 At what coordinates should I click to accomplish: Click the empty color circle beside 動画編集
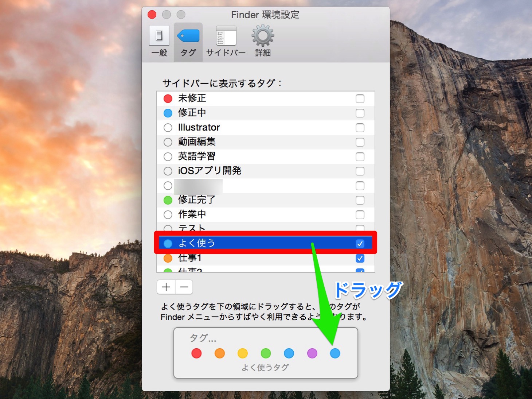[168, 142]
